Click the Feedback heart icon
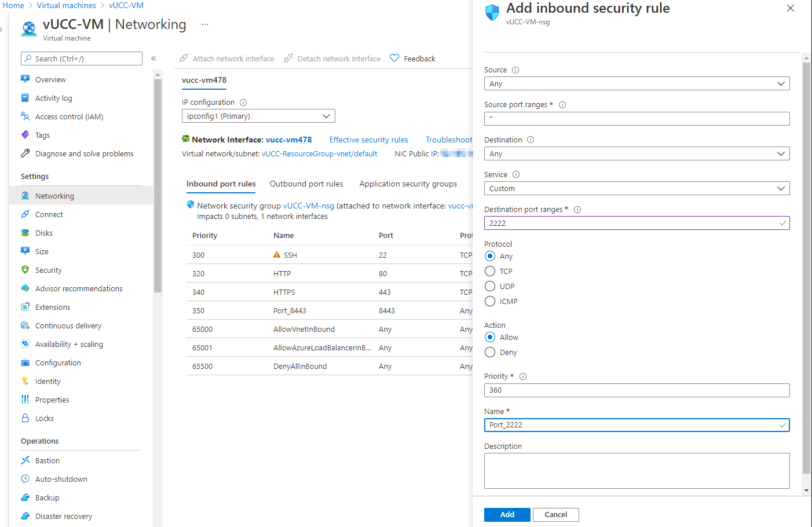The width and height of the screenshot is (812, 527). 394,58
